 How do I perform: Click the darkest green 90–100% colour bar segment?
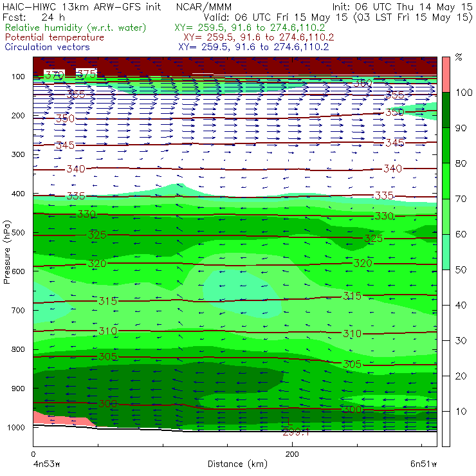point(446,110)
